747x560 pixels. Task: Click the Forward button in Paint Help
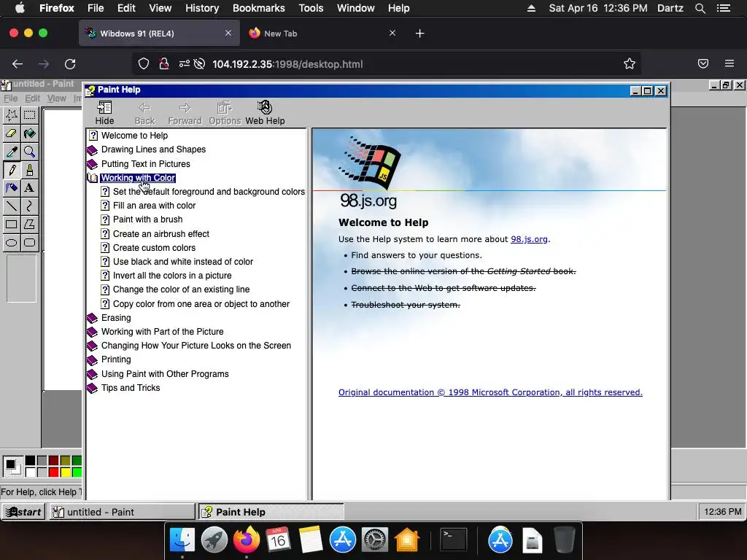coord(185,113)
